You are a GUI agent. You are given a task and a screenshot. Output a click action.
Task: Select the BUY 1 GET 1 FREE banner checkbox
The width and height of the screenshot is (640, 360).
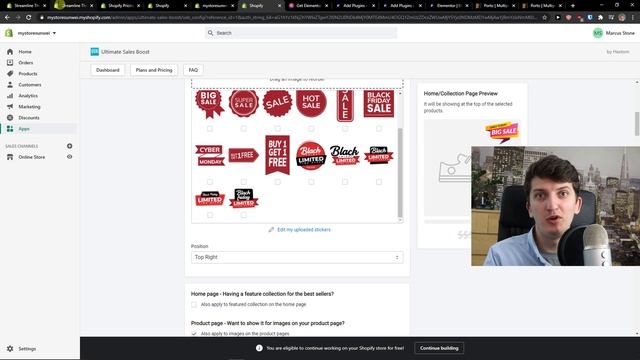pos(278,182)
